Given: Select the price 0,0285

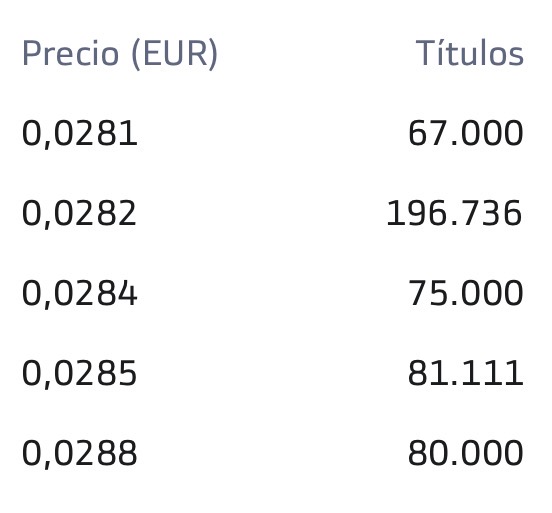Looking at the screenshot, I should pos(79,374).
